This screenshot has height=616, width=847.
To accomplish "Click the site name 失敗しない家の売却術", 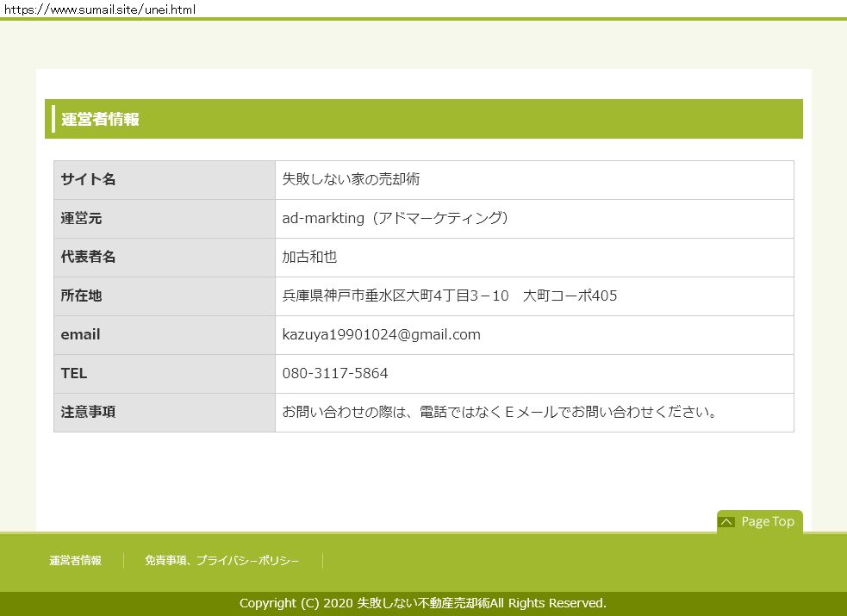I will point(351,180).
